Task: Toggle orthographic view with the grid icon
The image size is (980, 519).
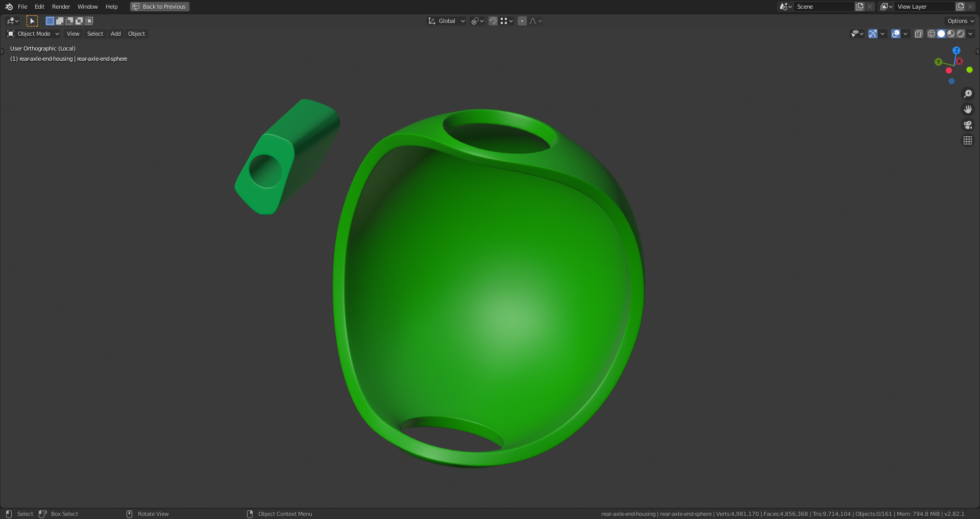Action: (x=968, y=140)
